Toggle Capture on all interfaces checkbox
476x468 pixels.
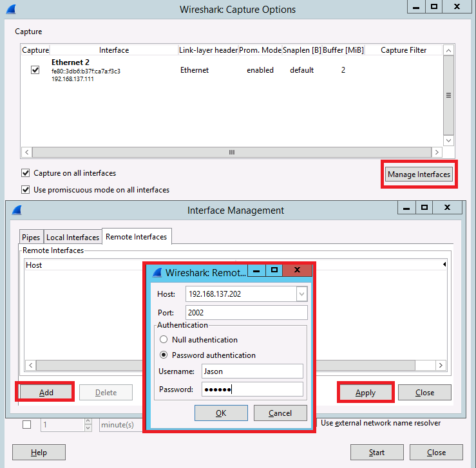(x=26, y=173)
